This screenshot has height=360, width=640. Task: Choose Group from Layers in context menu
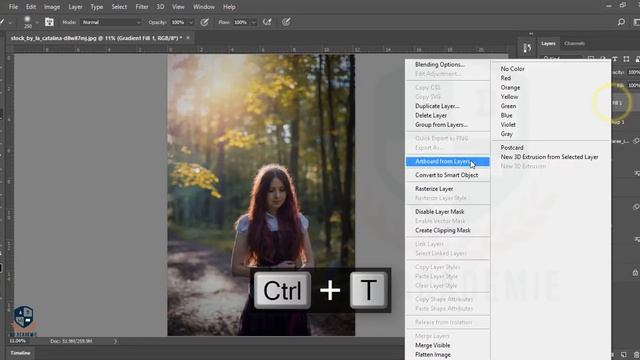point(441,125)
